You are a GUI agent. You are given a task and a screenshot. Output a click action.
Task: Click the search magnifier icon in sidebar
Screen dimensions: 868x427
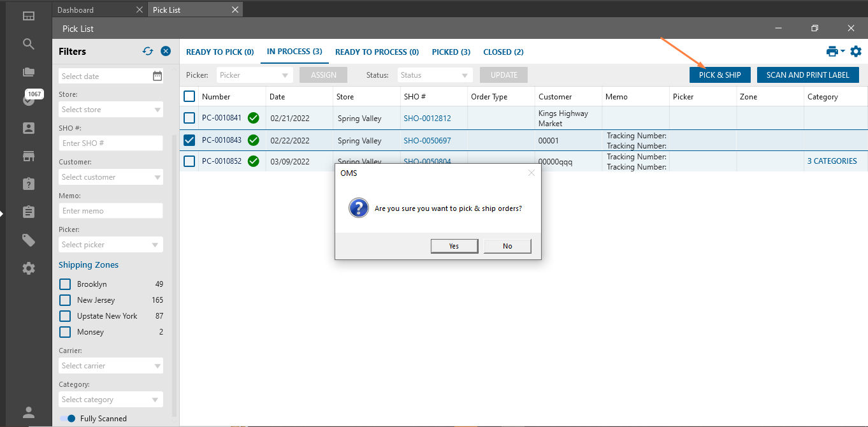point(28,44)
